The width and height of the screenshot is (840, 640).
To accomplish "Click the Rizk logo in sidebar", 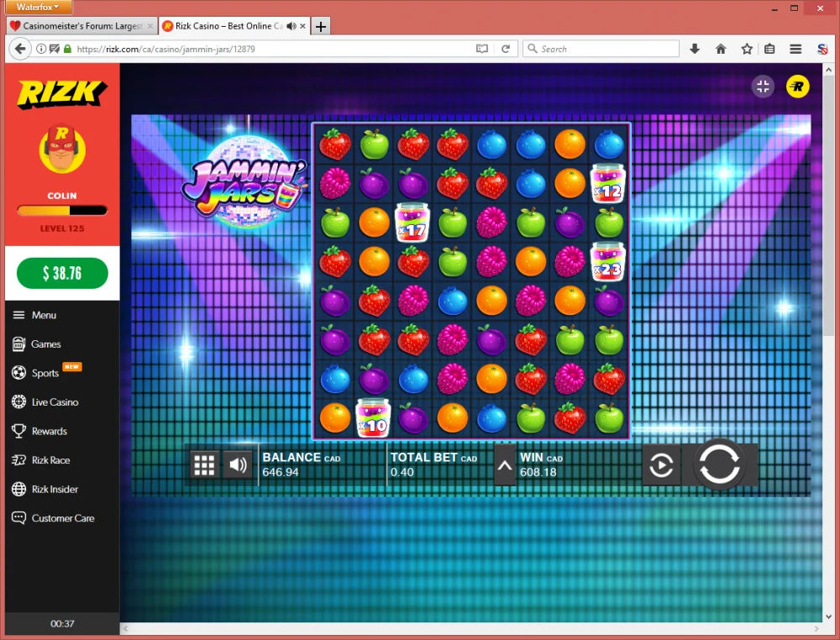I will (x=62, y=94).
